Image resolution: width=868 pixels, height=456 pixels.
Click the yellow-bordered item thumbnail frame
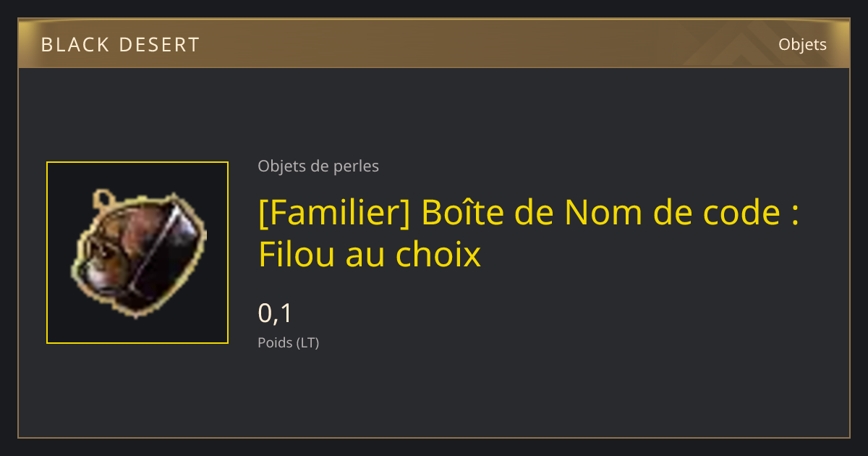pos(137,253)
